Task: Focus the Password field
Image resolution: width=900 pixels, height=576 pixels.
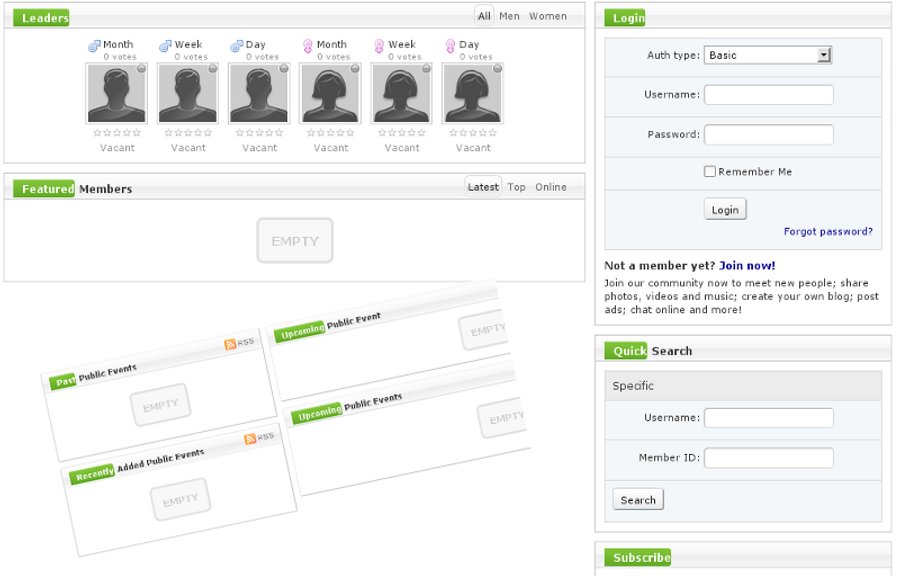Action: coord(769,134)
